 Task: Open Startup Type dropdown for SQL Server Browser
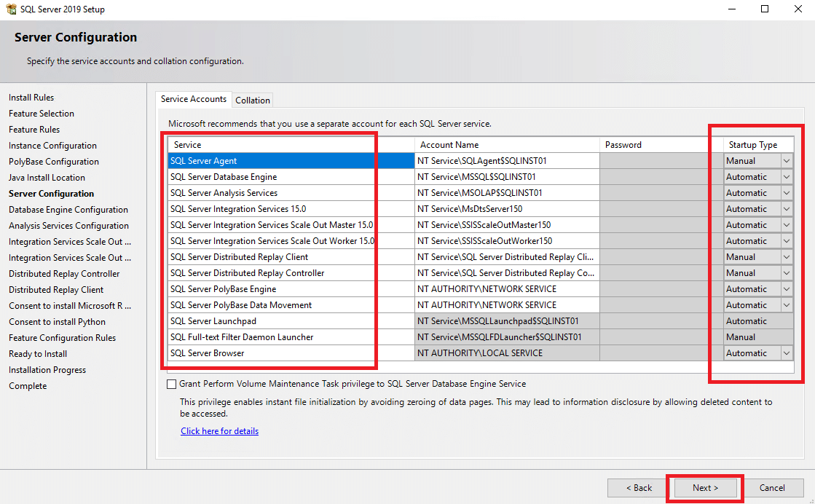click(x=787, y=353)
